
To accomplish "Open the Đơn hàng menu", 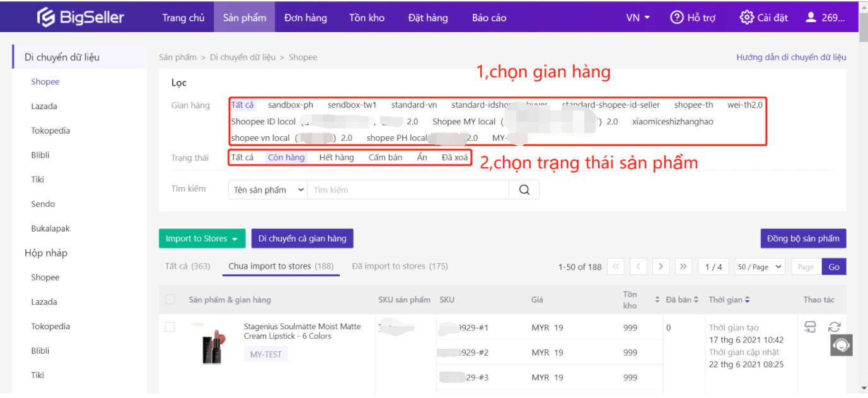I will [x=305, y=18].
